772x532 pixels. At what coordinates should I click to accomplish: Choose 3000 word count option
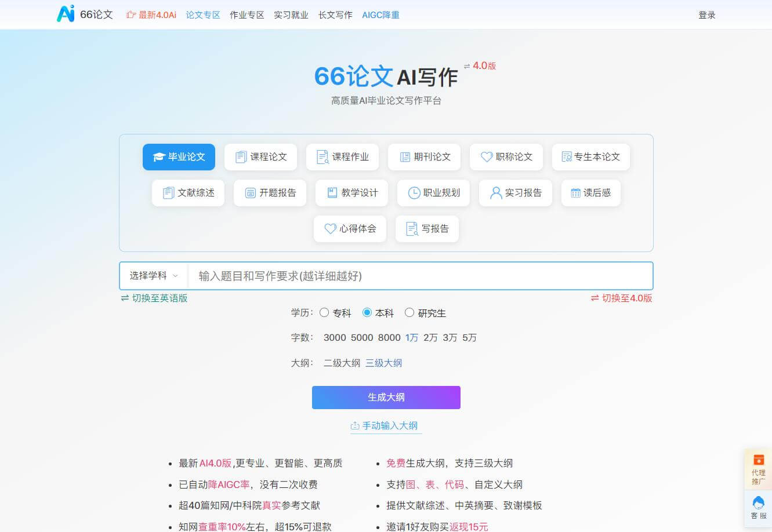pyautogui.click(x=335, y=338)
